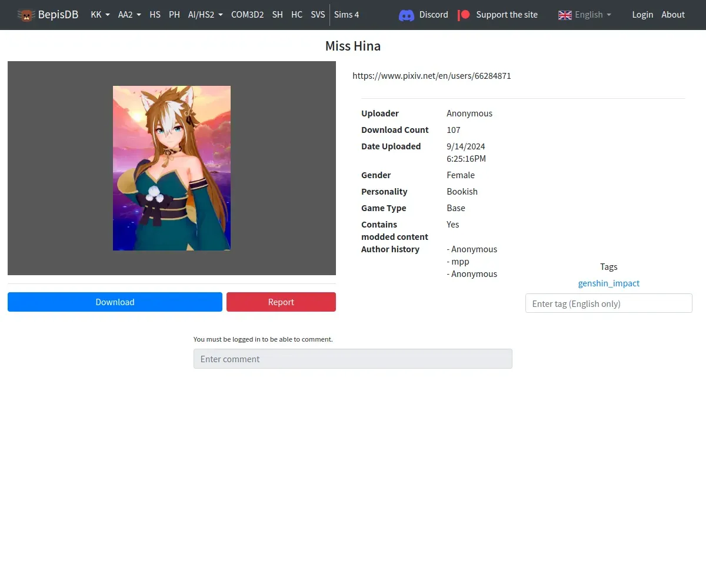Click the upload date 9/14/2024
The image size is (706, 588).
click(466, 146)
